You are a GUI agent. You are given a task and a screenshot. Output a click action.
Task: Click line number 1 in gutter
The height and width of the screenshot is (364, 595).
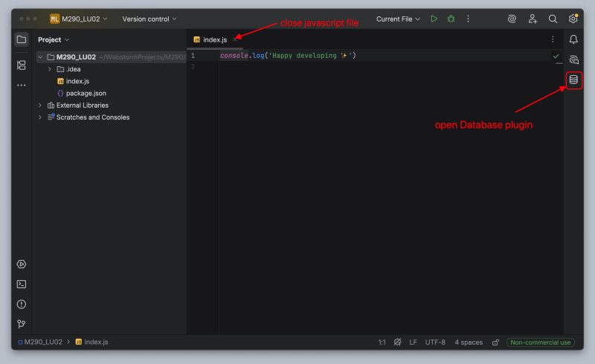193,56
